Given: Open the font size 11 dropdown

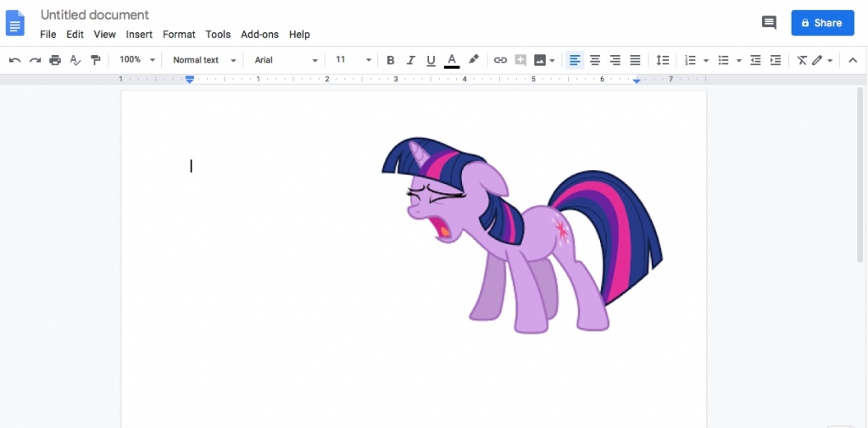Looking at the screenshot, I should coord(353,60).
